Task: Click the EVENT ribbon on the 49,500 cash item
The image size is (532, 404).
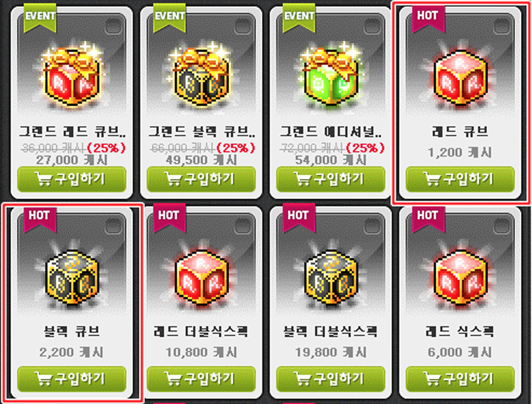Action: (169, 18)
